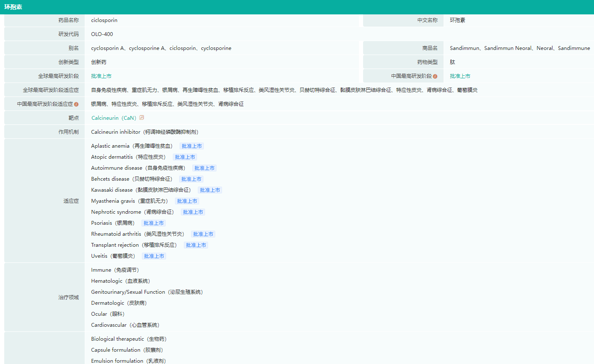Click 批准上市 tag beside Transplant rejection
The height and width of the screenshot is (364, 594).
(x=196, y=245)
